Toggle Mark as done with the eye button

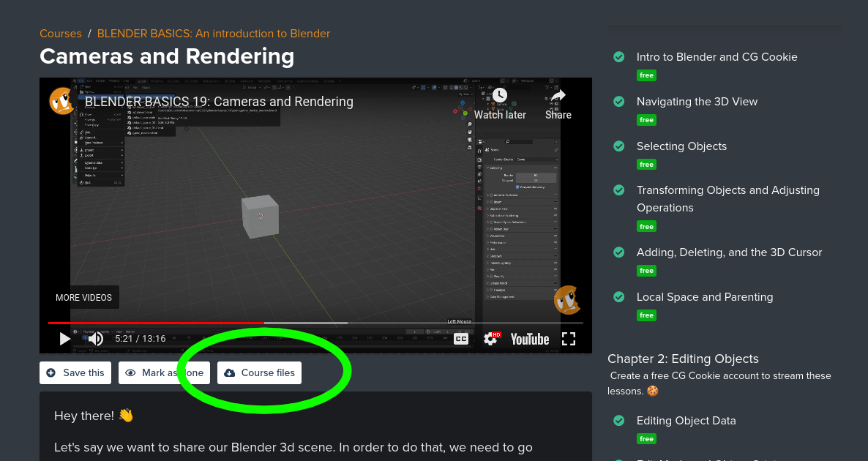point(165,373)
